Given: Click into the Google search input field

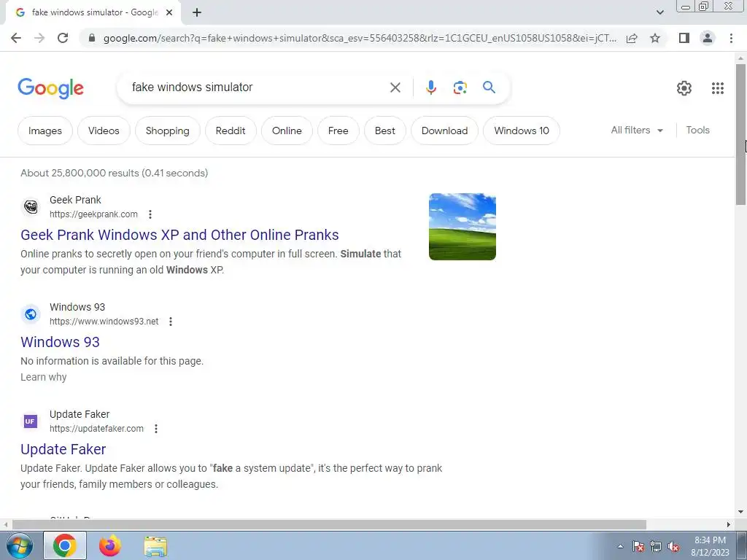Looking at the screenshot, I should (x=258, y=87).
